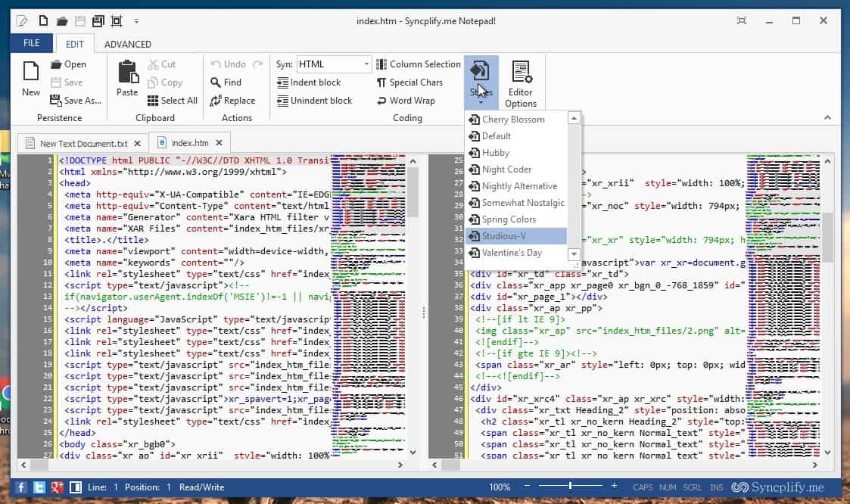Click the Facebook icon in status bar
Image resolution: width=850 pixels, height=504 pixels.
click(x=21, y=487)
